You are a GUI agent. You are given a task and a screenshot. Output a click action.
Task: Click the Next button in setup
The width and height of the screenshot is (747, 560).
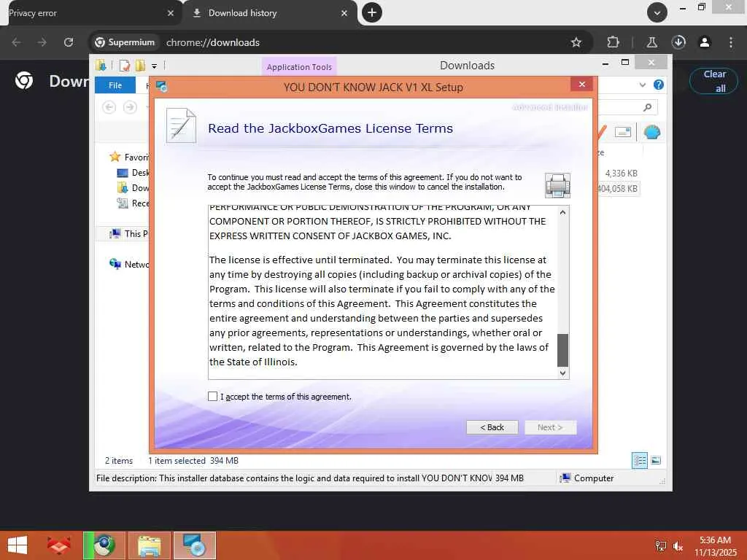550,427
